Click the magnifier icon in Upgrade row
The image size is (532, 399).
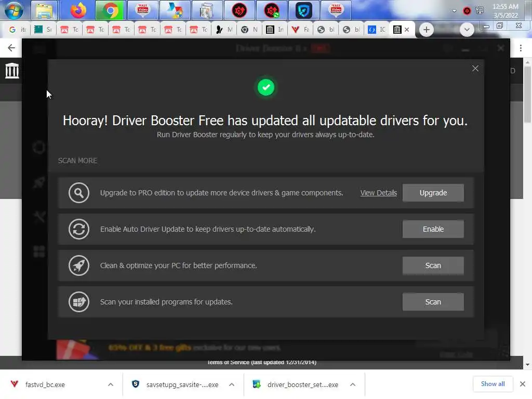[x=79, y=193]
